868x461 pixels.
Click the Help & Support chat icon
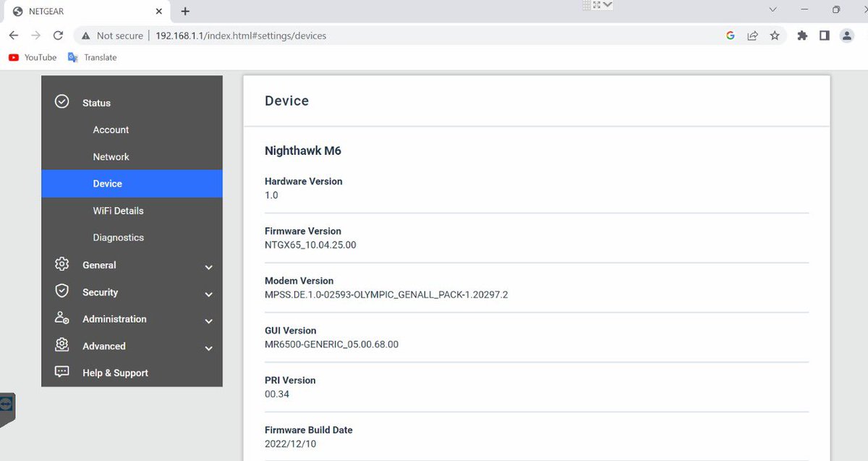click(62, 372)
